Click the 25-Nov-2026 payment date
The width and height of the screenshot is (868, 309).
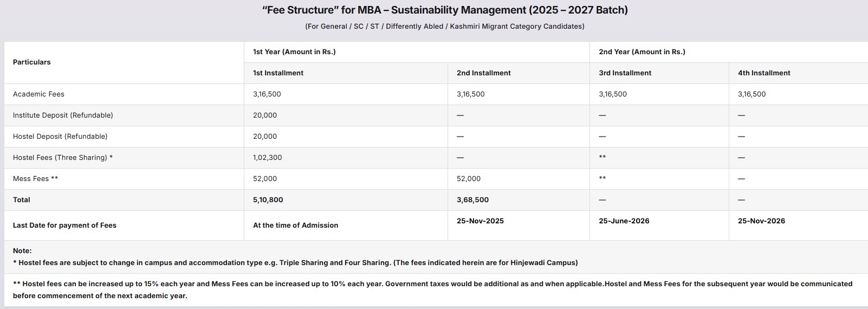761,221
